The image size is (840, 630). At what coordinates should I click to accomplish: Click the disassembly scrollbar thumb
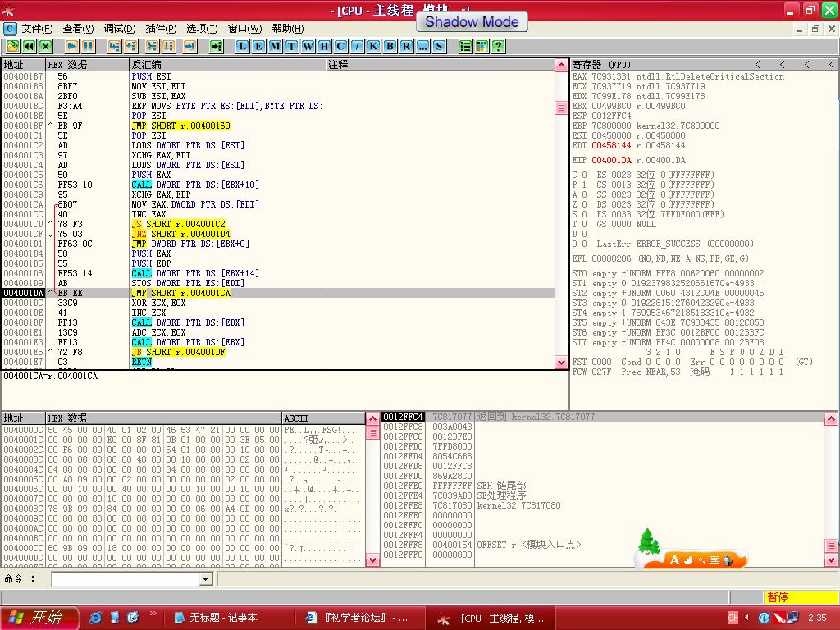pyautogui.click(x=561, y=107)
